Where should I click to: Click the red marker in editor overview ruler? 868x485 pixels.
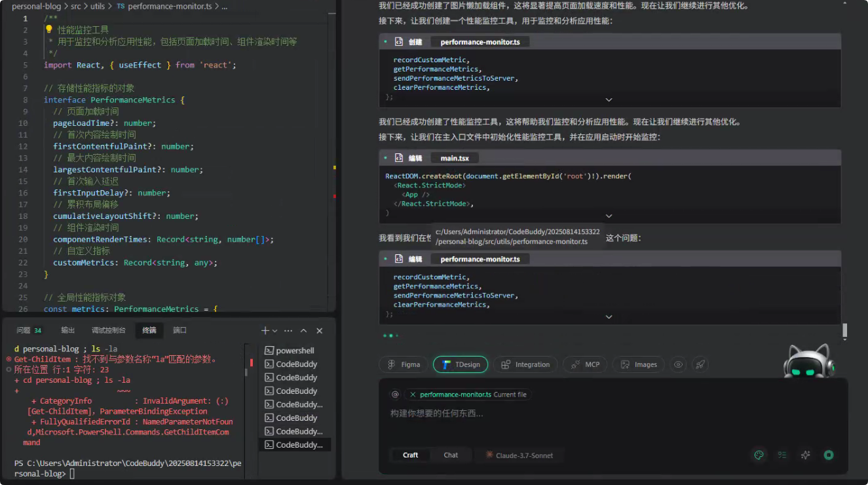334,196
